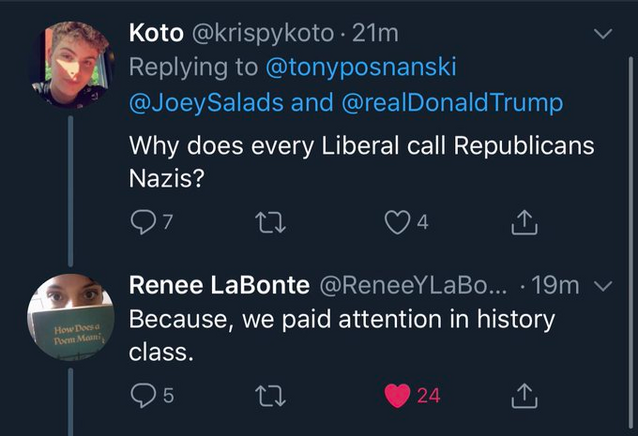Image resolution: width=638 pixels, height=436 pixels.
Task: Open dropdown chevron on Renee's tweet
Action: point(603,285)
